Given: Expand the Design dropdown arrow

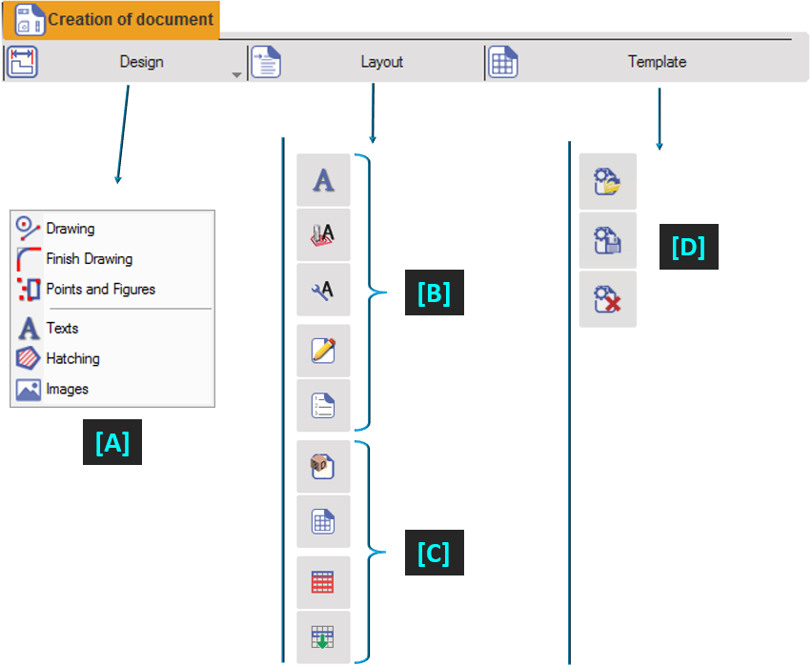Looking at the screenshot, I should (236, 75).
